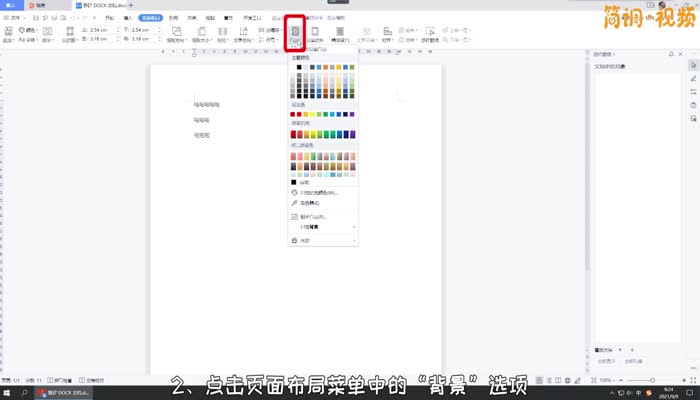Choose Picture Background (图片背景) menu entry

pos(322,215)
